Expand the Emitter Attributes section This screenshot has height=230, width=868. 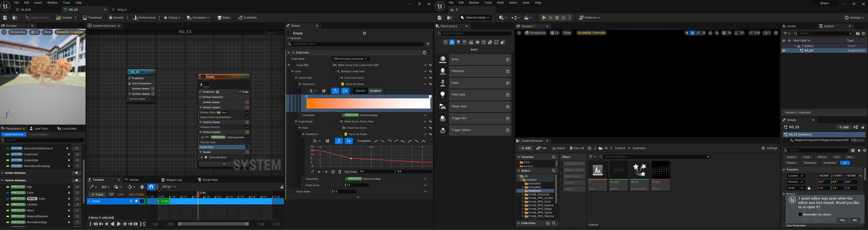tap(2, 173)
